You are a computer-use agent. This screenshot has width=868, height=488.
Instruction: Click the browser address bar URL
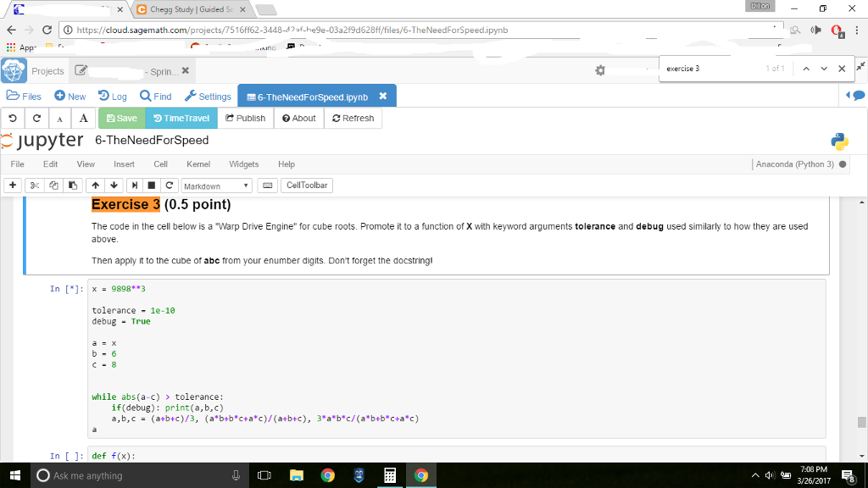(254, 28)
